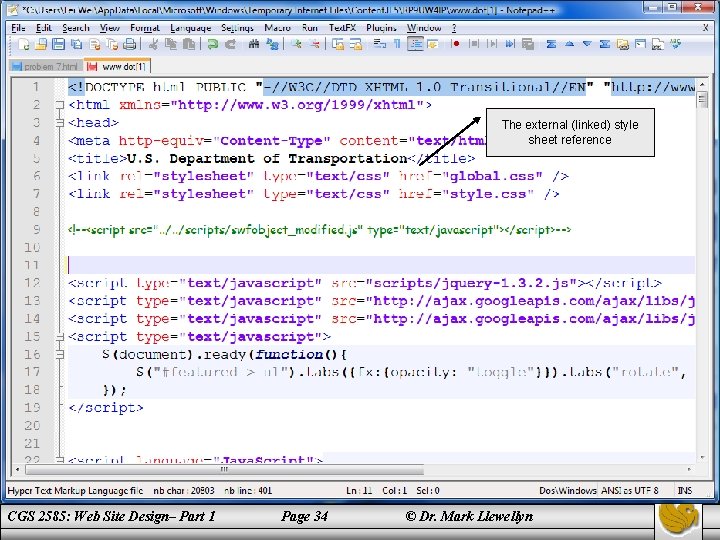Click the Stop Recording macro icon
Image resolution: width=720 pixels, height=540 pixels.
tap(474, 45)
